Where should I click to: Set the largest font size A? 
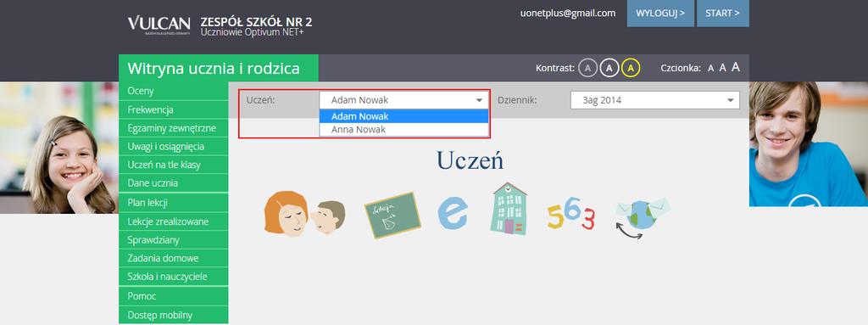pos(736,67)
